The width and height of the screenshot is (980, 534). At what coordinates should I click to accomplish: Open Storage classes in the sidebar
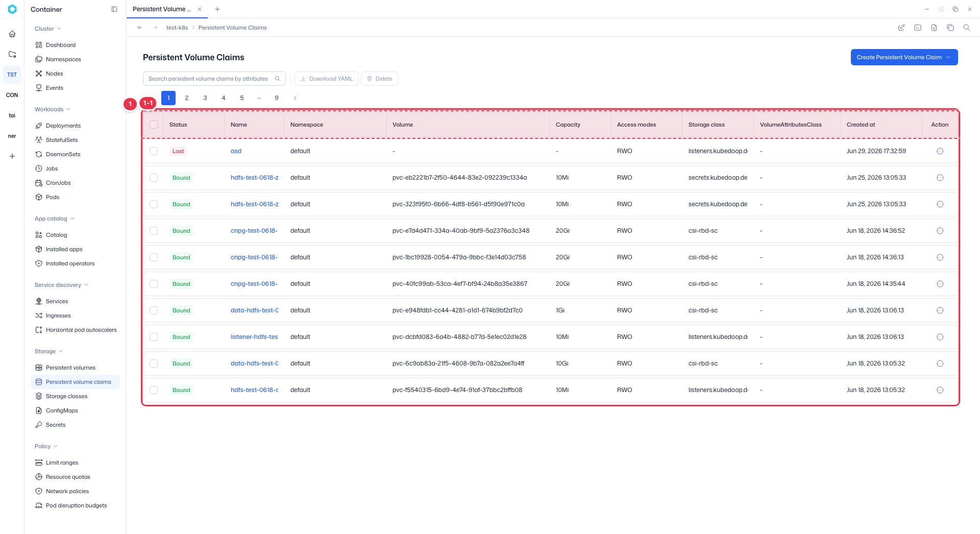click(66, 396)
